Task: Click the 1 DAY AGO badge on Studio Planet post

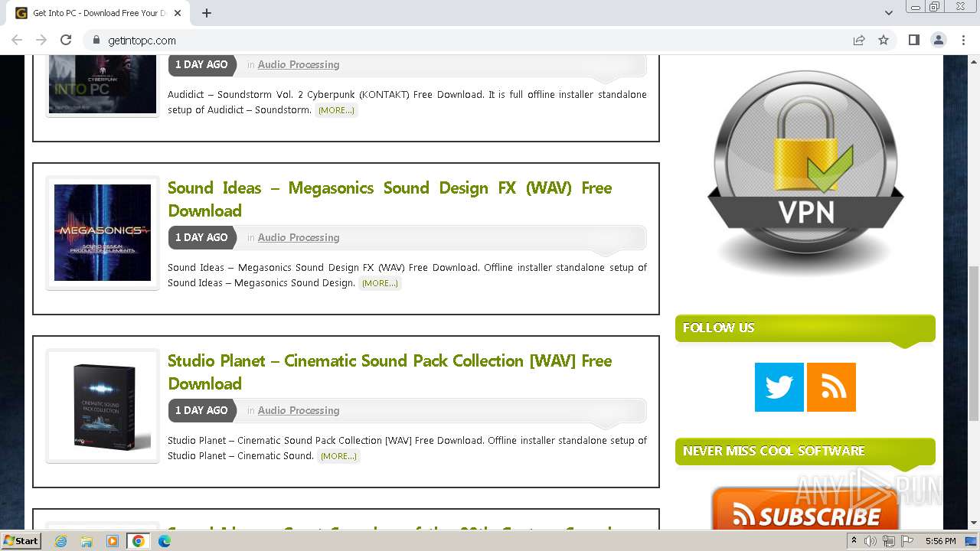Action: (x=201, y=410)
